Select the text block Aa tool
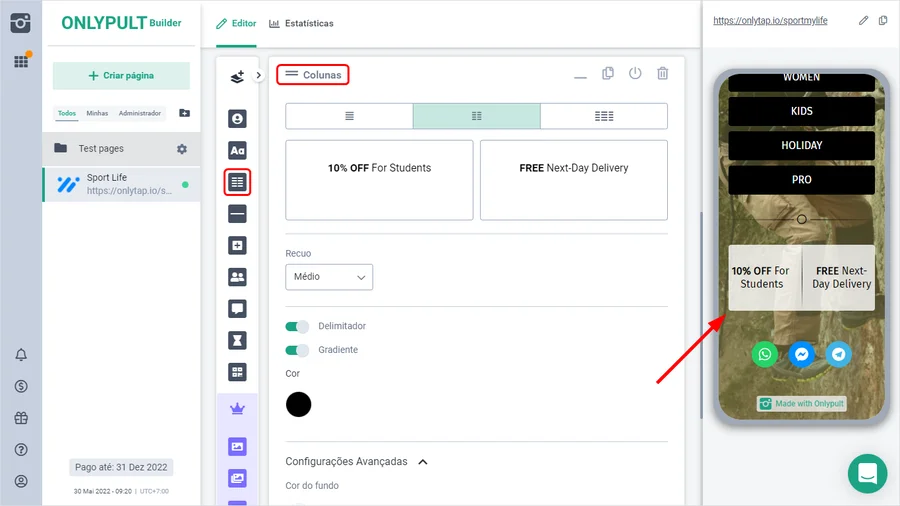This screenshot has width=900, height=506. click(237, 150)
